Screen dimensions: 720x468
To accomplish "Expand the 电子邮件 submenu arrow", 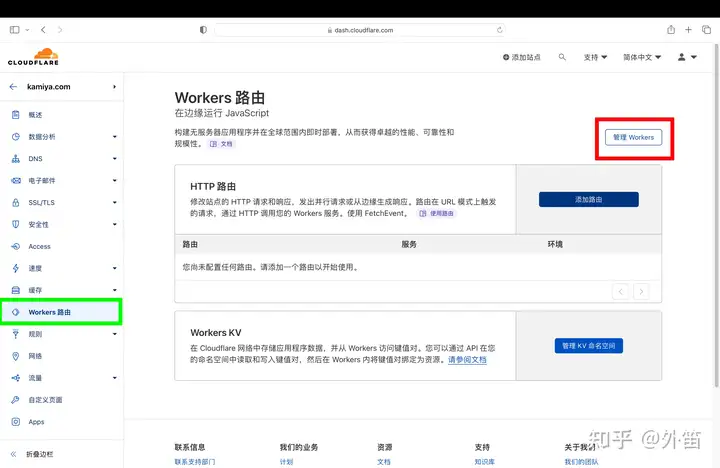I will (114, 180).
